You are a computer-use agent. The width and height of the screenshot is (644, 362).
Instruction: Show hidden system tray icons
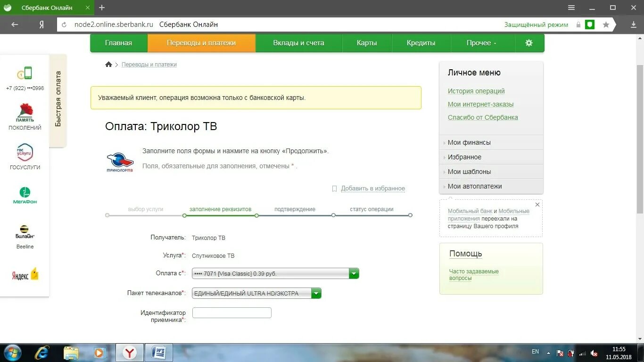tap(548, 353)
